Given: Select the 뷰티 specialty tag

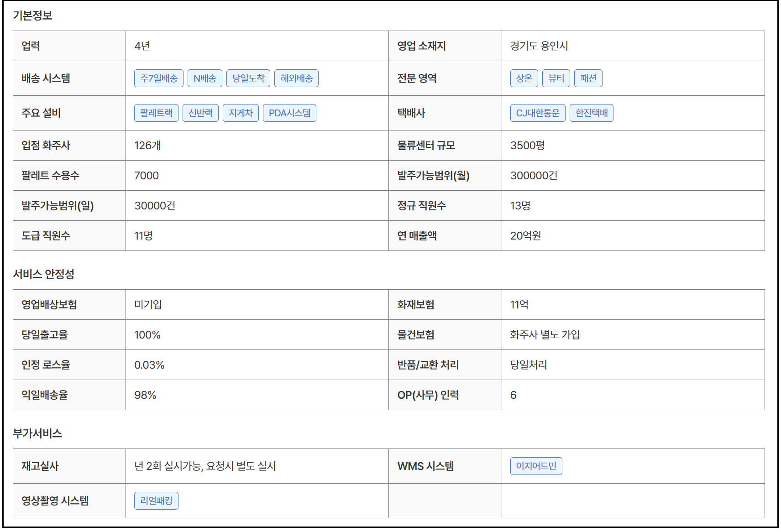Looking at the screenshot, I should [556, 78].
